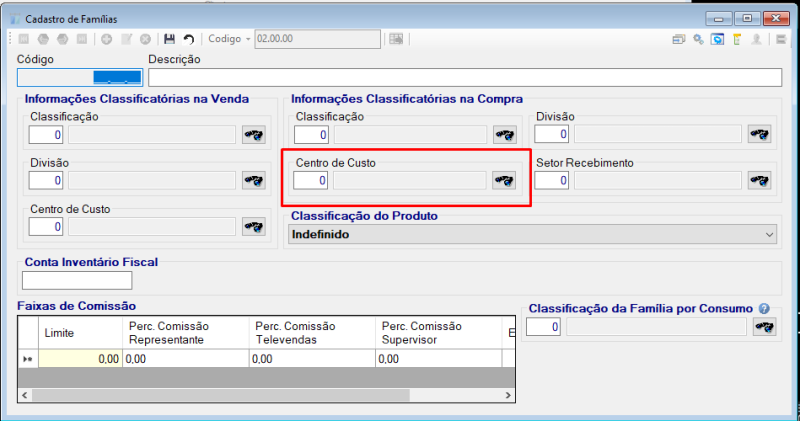Search Divisão under Venda with binoculars
Viewport: 800px width, 421px height.
pyautogui.click(x=254, y=180)
